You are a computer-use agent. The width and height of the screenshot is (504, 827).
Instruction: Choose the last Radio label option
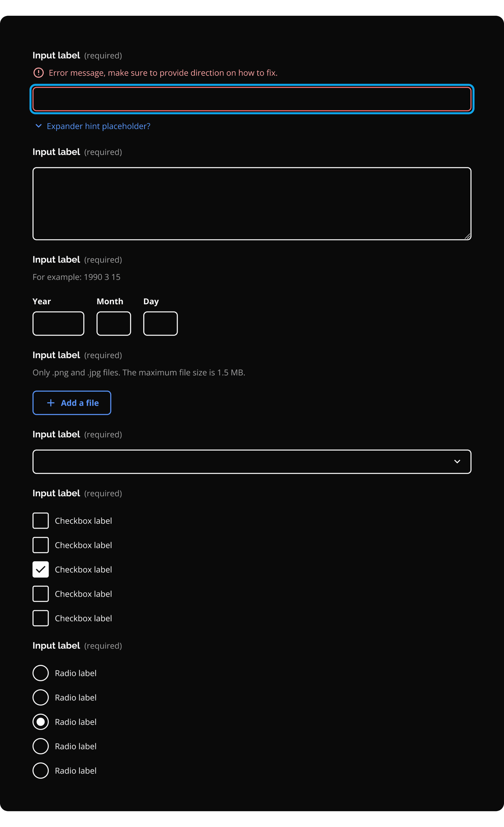click(x=41, y=771)
